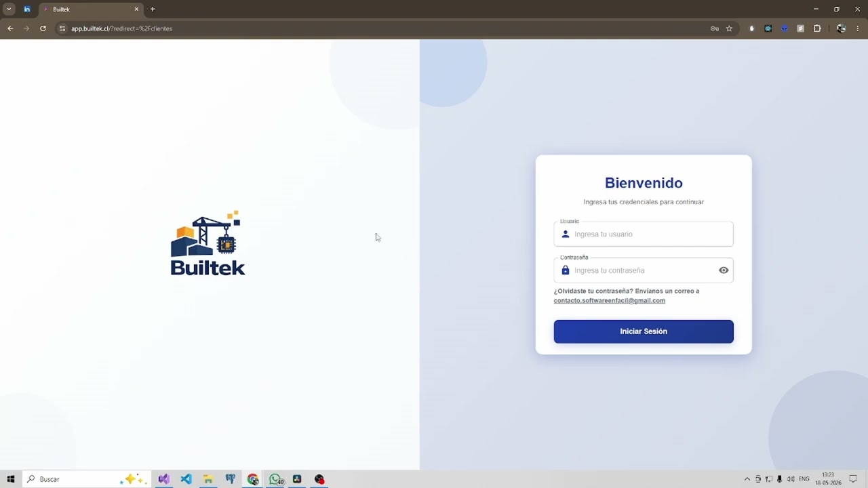
Task: Open volume control in tray
Action: point(791,479)
